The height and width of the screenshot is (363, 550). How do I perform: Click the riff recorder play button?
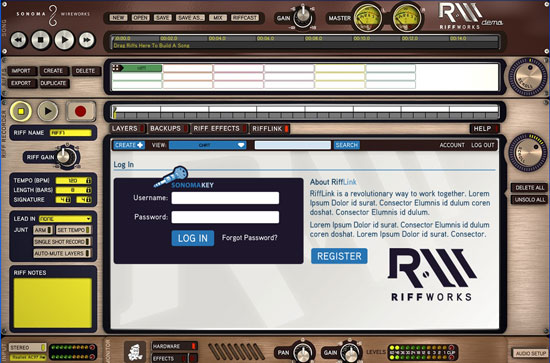tap(48, 111)
